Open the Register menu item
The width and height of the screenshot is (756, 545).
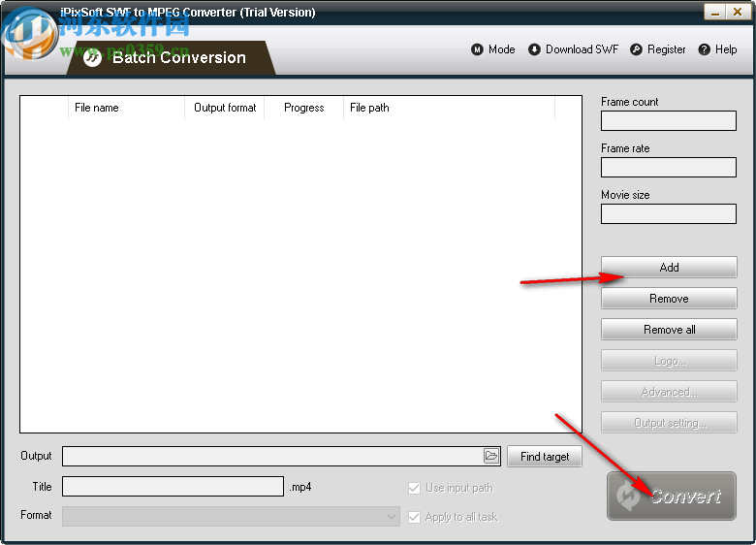658,49
